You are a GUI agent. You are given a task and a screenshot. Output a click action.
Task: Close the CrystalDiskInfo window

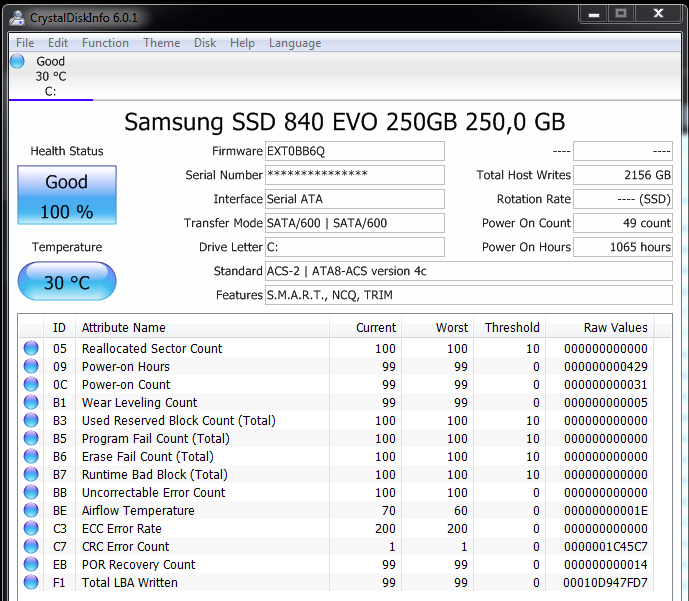(658, 14)
